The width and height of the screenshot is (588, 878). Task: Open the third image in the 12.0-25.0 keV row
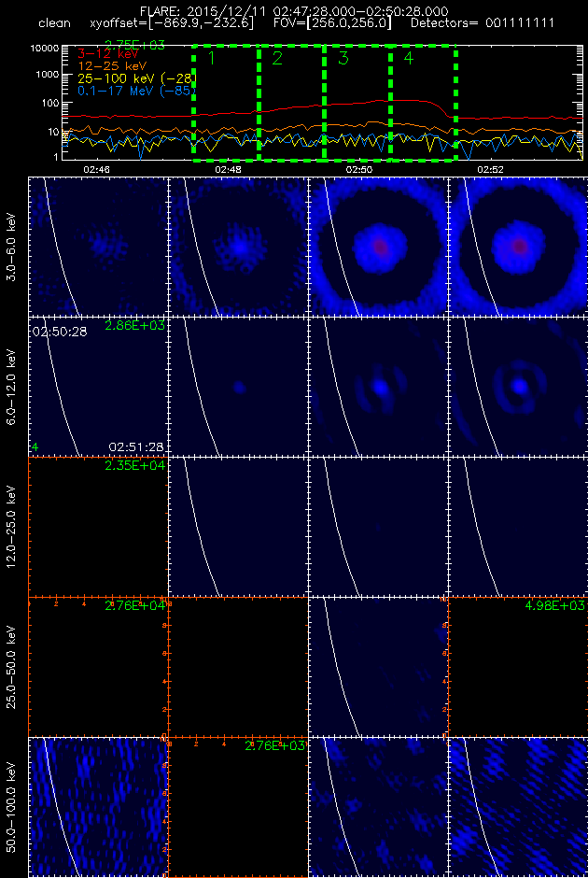[378, 527]
